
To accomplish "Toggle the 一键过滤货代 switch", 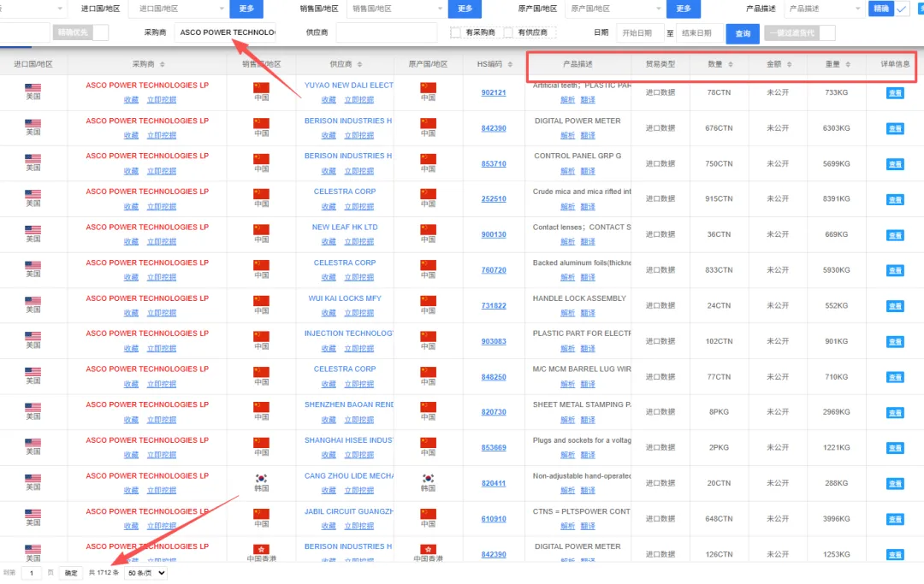I will tap(800, 33).
